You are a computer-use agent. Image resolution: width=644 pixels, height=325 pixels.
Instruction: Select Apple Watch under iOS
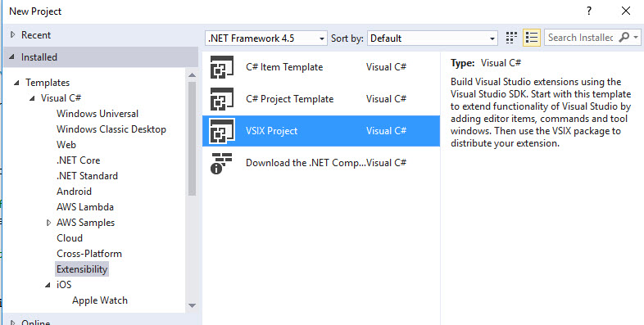(x=100, y=300)
